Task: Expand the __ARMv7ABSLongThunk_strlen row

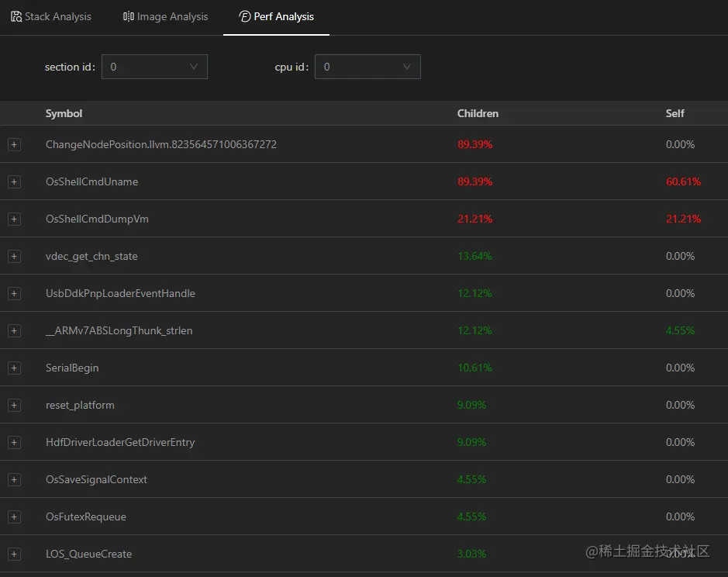Action: tap(15, 330)
